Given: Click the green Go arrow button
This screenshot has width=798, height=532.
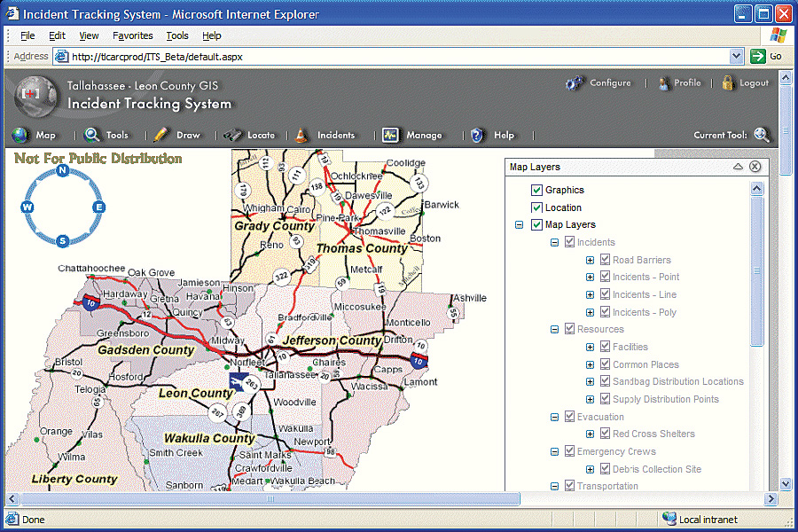Looking at the screenshot, I should click(758, 56).
